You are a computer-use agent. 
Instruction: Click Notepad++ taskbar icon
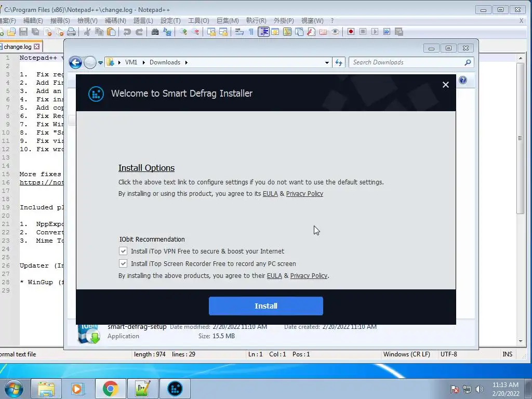tap(142, 389)
